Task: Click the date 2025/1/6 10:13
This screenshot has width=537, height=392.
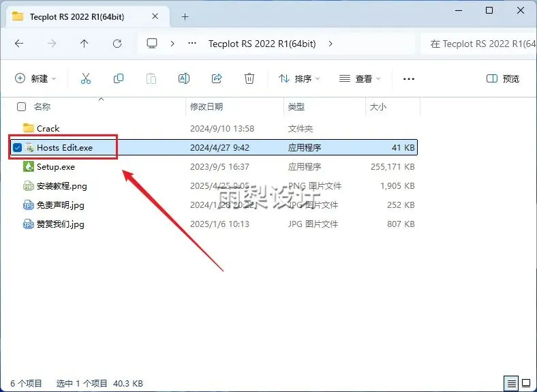Action: [x=219, y=224]
